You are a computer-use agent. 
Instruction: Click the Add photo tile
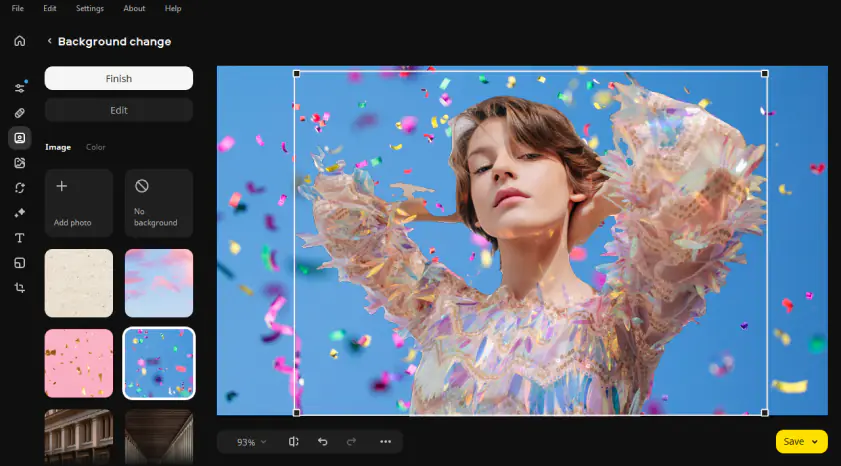(x=79, y=203)
